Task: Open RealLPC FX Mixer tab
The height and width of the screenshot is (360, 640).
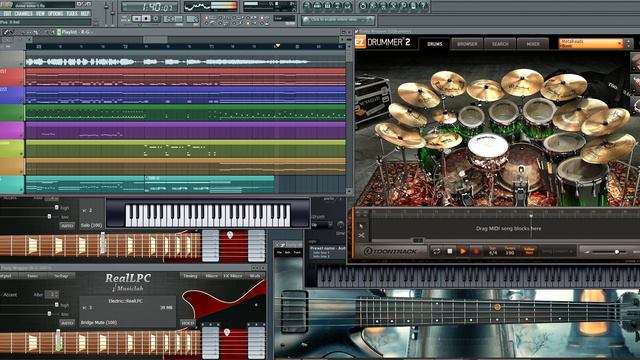Action: tap(233, 276)
